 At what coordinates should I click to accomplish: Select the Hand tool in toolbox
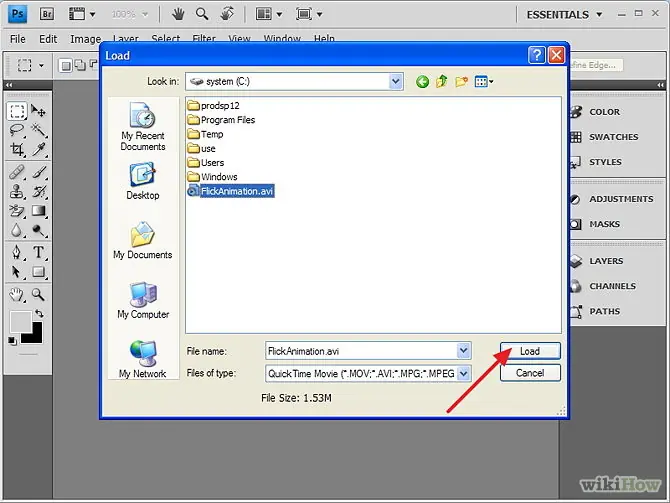coord(17,294)
